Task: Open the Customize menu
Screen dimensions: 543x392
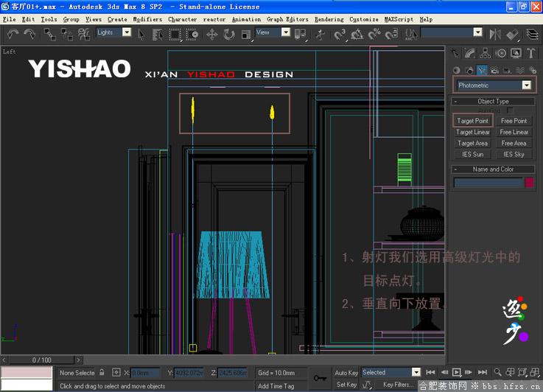Action: click(364, 19)
